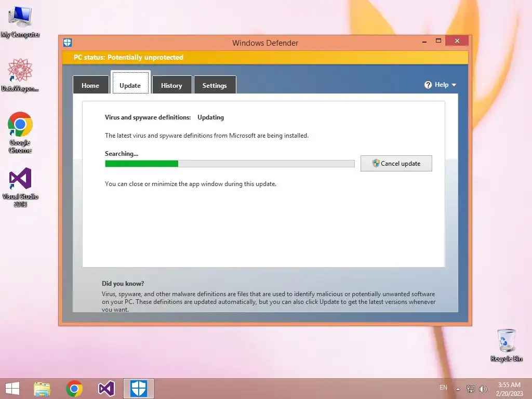
Task: Click the Virus and spyware definitions label
Action: 148,117
